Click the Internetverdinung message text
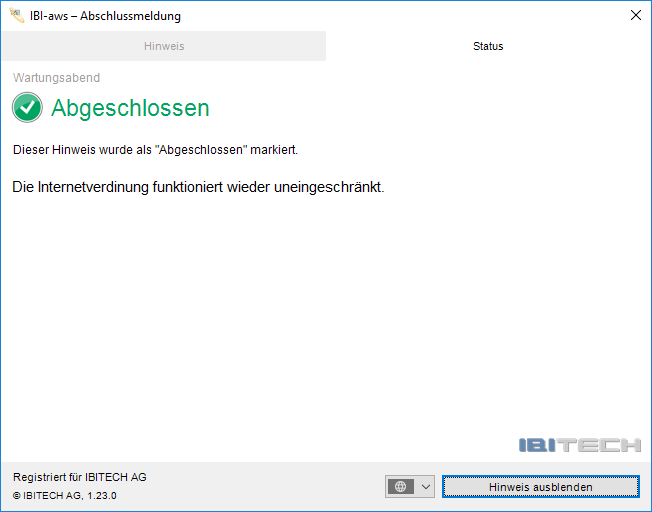Viewport: 652px width, 512px height. pyautogui.click(x=198, y=187)
